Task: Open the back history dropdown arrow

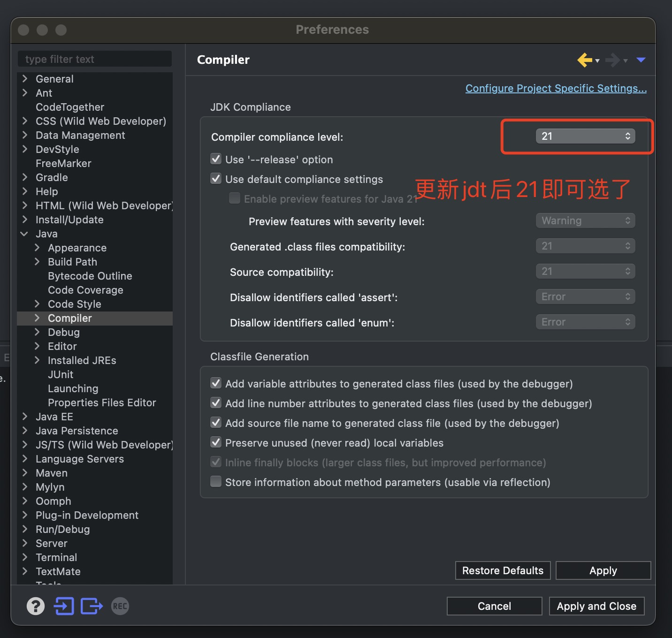Action: pos(597,61)
